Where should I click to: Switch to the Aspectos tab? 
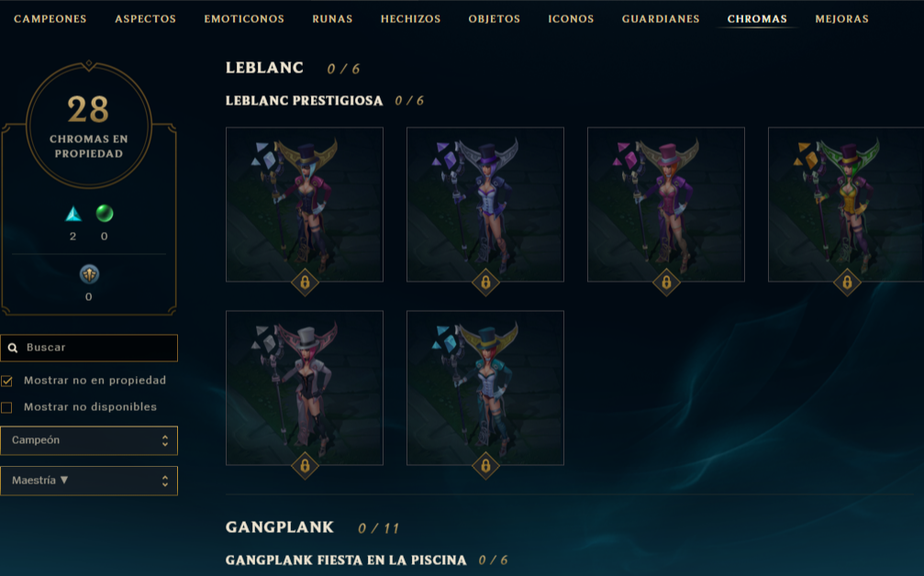click(146, 19)
